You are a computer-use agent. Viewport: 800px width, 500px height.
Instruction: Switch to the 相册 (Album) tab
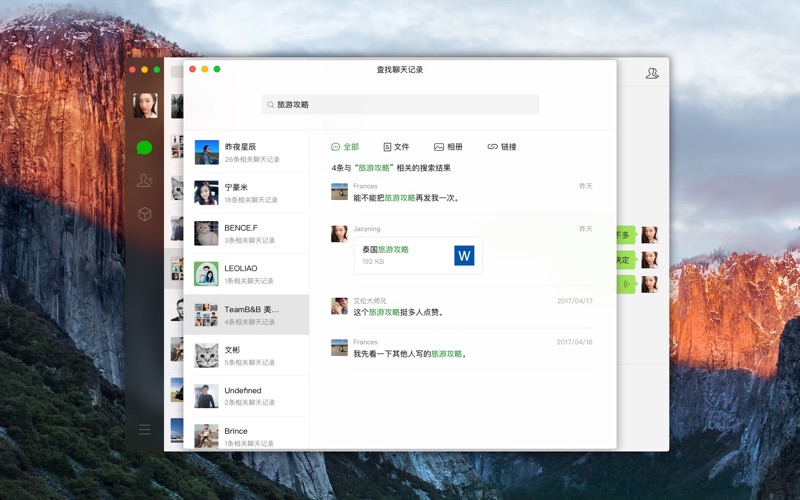[x=448, y=147]
